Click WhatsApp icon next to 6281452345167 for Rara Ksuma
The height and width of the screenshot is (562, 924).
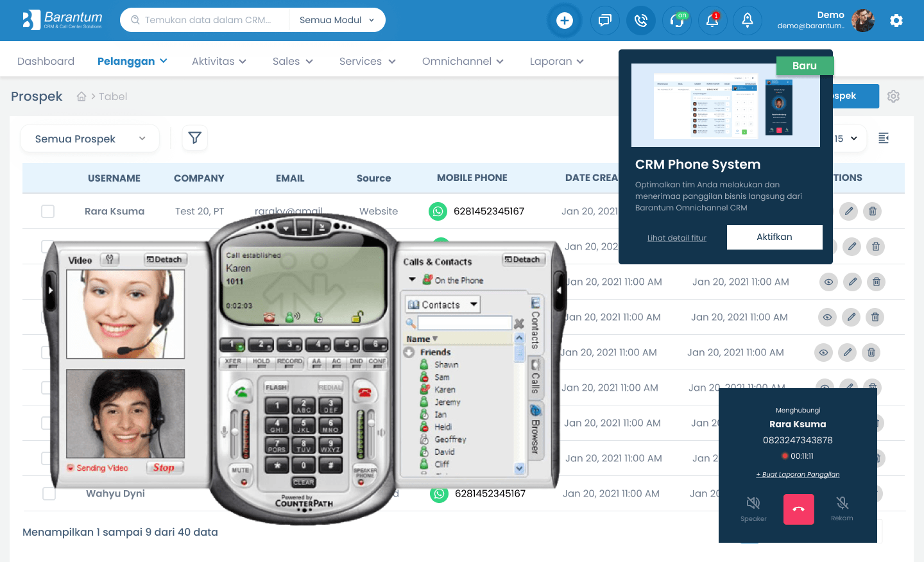(438, 211)
